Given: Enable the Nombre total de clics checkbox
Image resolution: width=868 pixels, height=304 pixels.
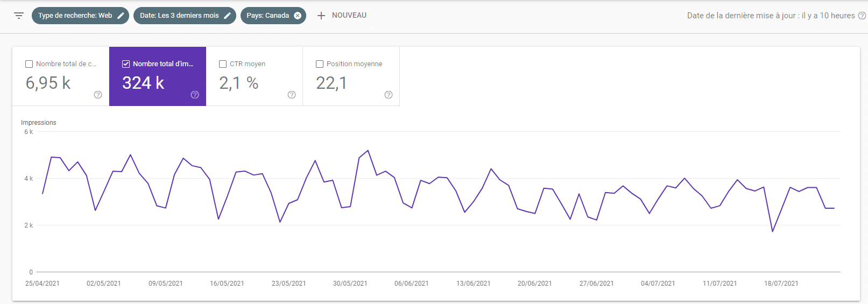Looking at the screenshot, I should point(29,64).
